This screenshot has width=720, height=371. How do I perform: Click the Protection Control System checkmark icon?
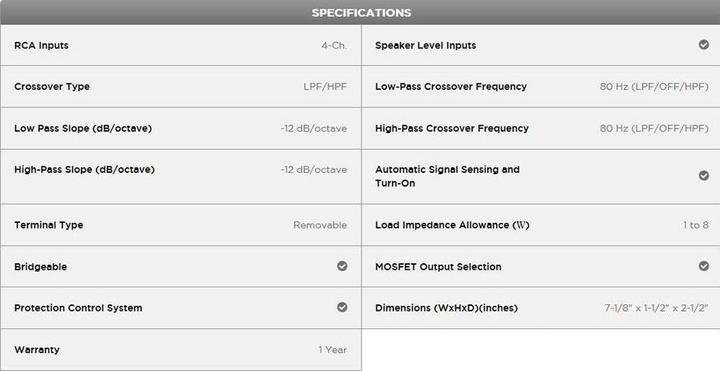click(342, 307)
